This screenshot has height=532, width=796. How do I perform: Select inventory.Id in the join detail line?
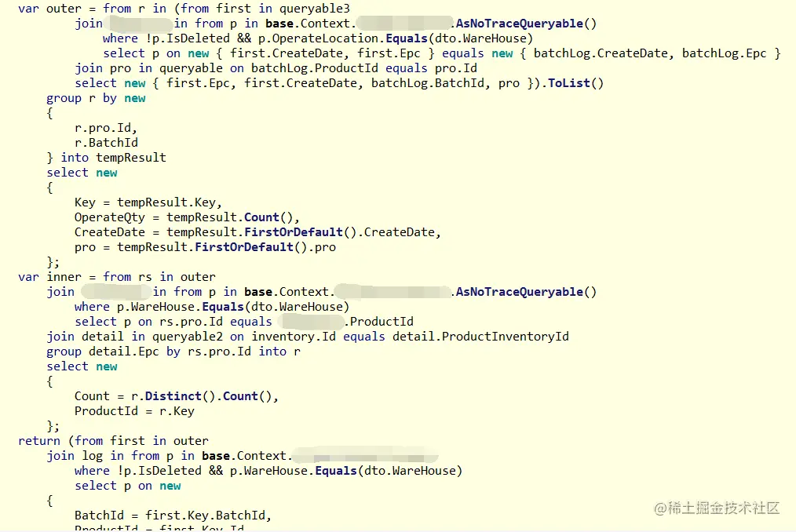(294, 337)
